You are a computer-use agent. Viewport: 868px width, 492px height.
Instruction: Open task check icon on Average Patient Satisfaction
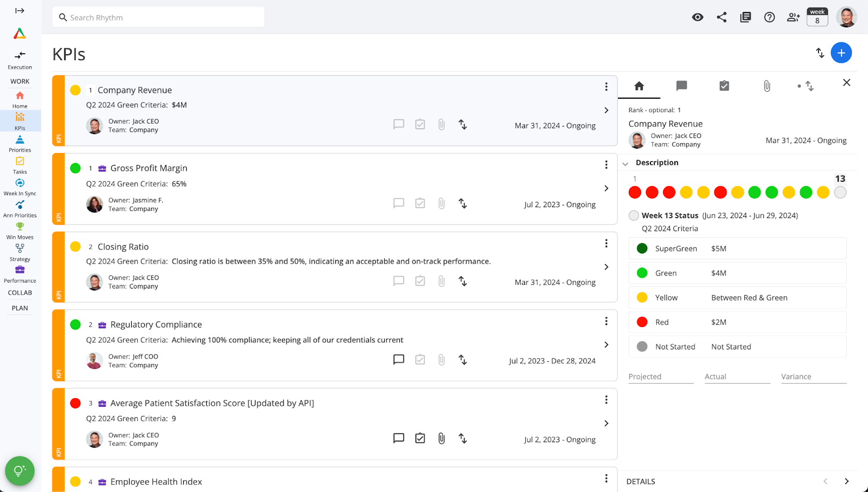[x=420, y=438]
